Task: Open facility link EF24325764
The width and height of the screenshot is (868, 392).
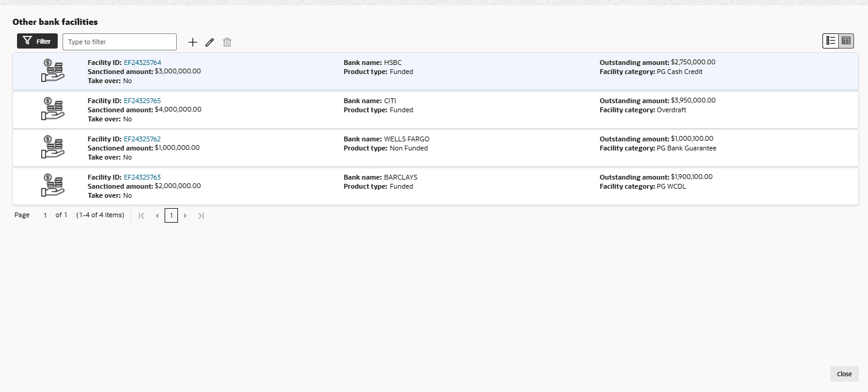Action: tap(142, 63)
